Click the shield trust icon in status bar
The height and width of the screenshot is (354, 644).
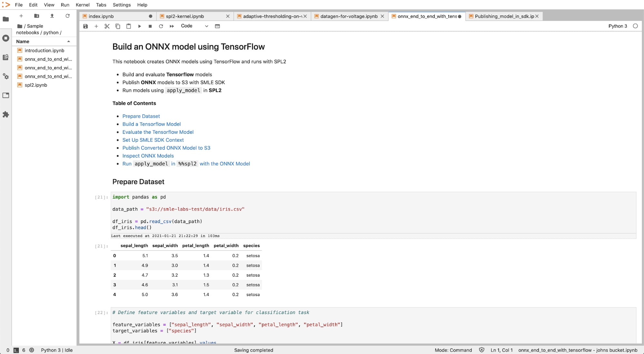point(482,350)
